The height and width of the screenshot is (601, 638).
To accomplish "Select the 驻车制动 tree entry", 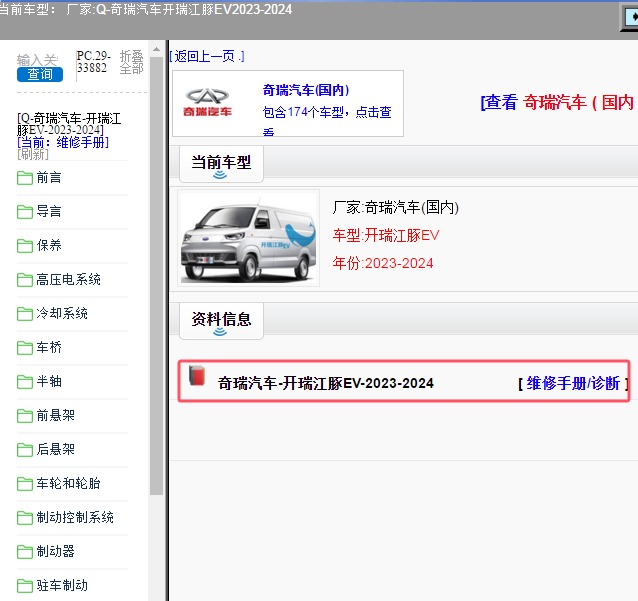I will point(62,586).
